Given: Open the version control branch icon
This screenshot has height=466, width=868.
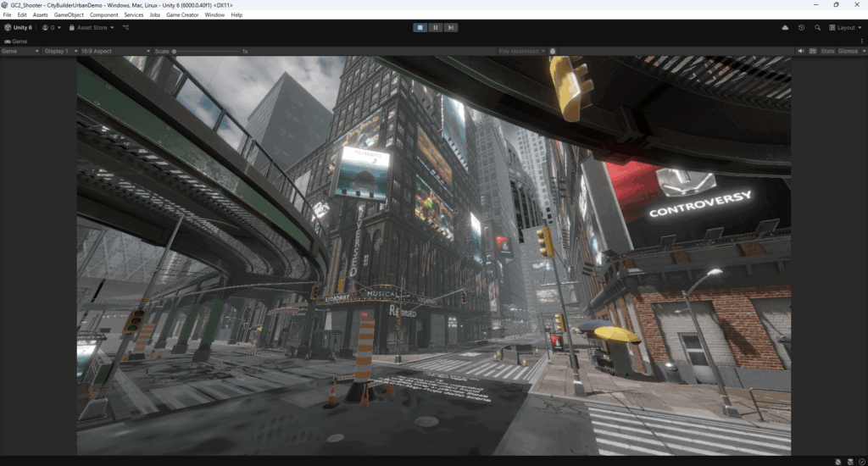Looking at the screenshot, I should tap(126, 27).
